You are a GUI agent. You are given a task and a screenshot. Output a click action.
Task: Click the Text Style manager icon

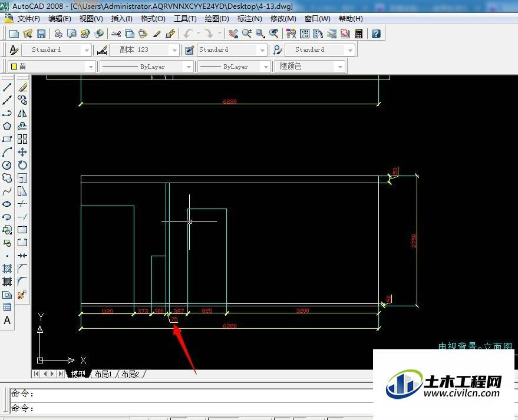13,50
